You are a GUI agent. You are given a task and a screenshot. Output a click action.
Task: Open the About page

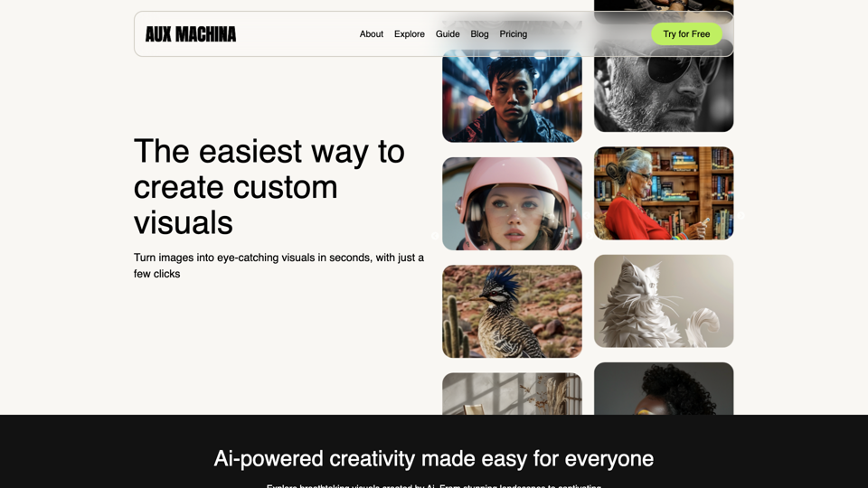click(371, 33)
